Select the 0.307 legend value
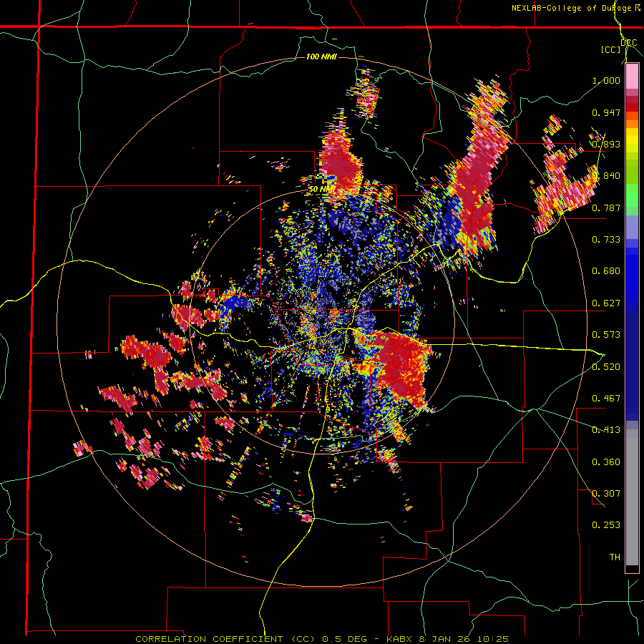 (606, 494)
